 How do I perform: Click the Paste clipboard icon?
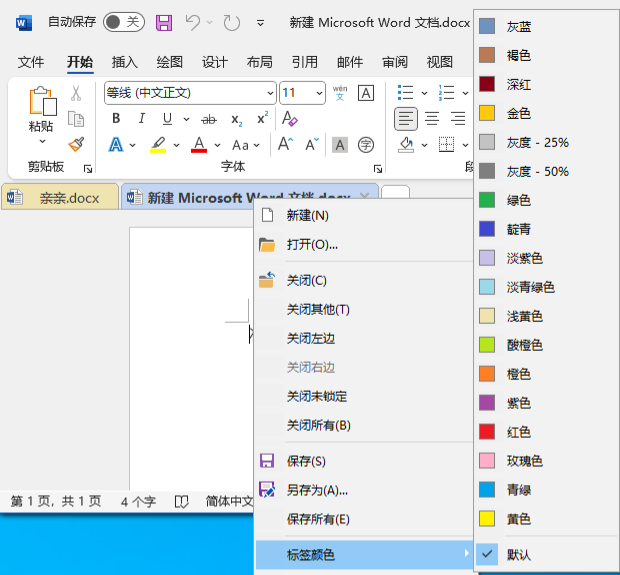click(x=43, y=101)
